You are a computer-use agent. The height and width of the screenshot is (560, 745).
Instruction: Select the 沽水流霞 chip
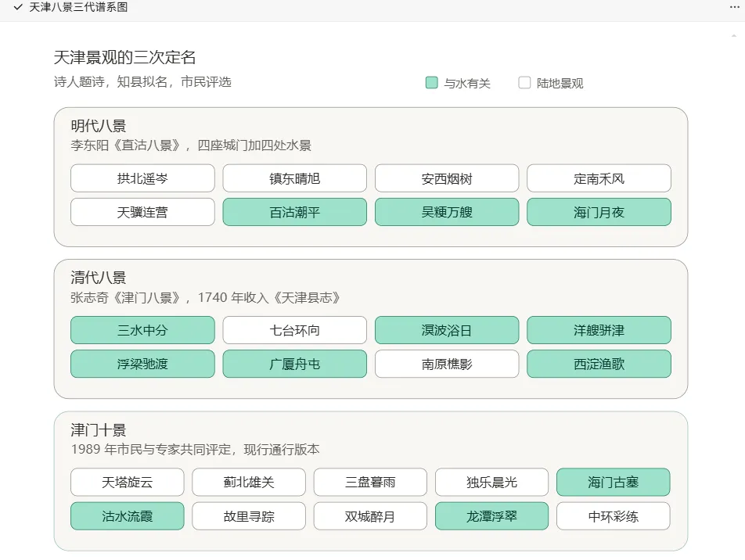click(x=128, y=516)
